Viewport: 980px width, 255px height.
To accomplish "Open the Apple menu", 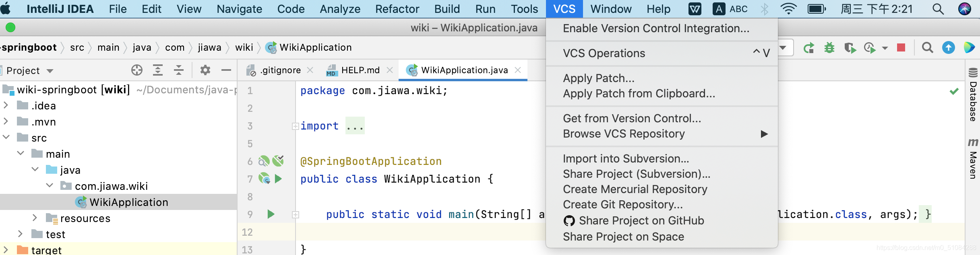I will click(x=6, y=8).
